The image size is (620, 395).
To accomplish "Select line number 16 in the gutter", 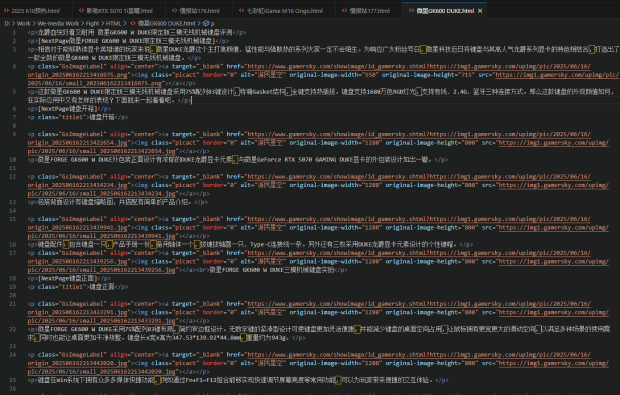I will click(13, 244).
